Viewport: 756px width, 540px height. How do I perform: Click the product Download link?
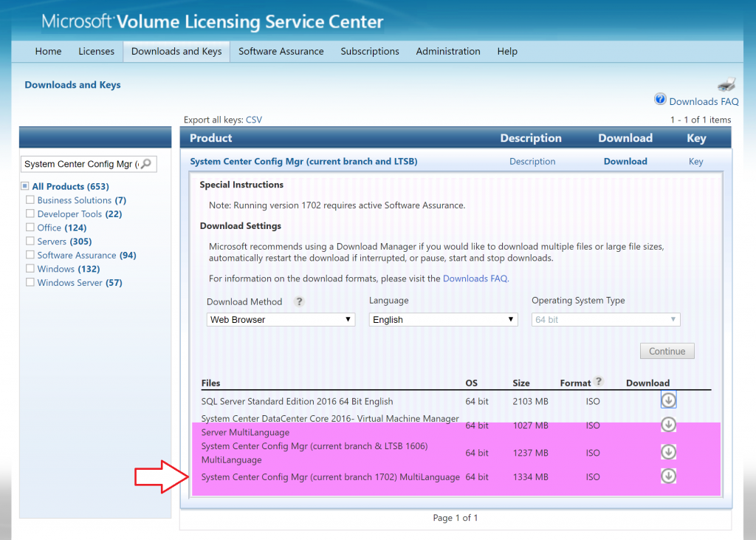625,162
